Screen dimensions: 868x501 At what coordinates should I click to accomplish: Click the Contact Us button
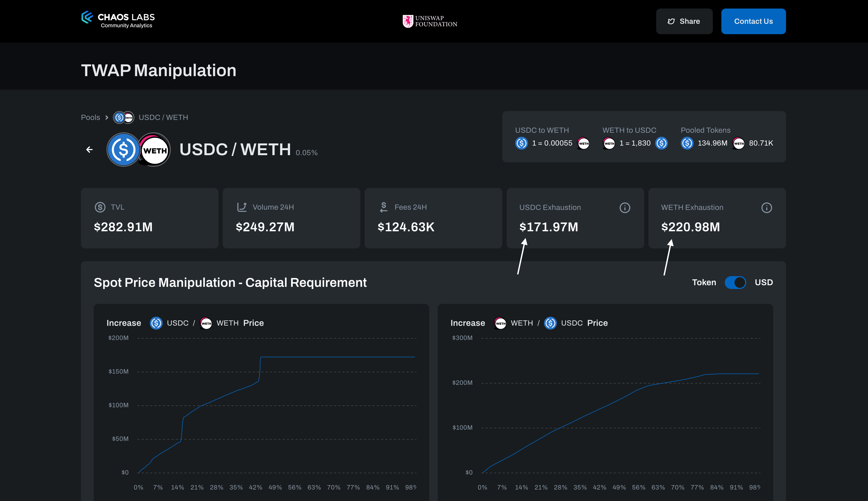pos(753,21)
